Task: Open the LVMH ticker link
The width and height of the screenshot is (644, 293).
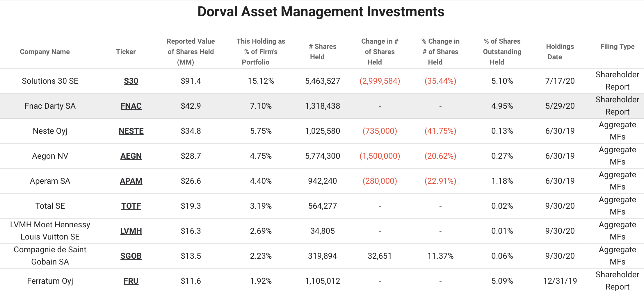Action: (131, 231)
